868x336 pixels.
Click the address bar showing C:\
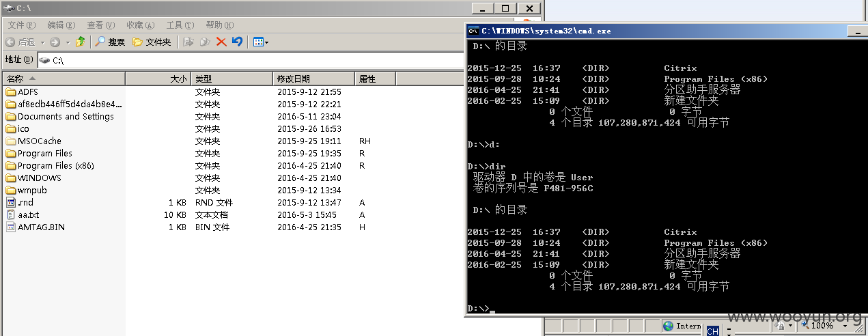coord(250,60)
